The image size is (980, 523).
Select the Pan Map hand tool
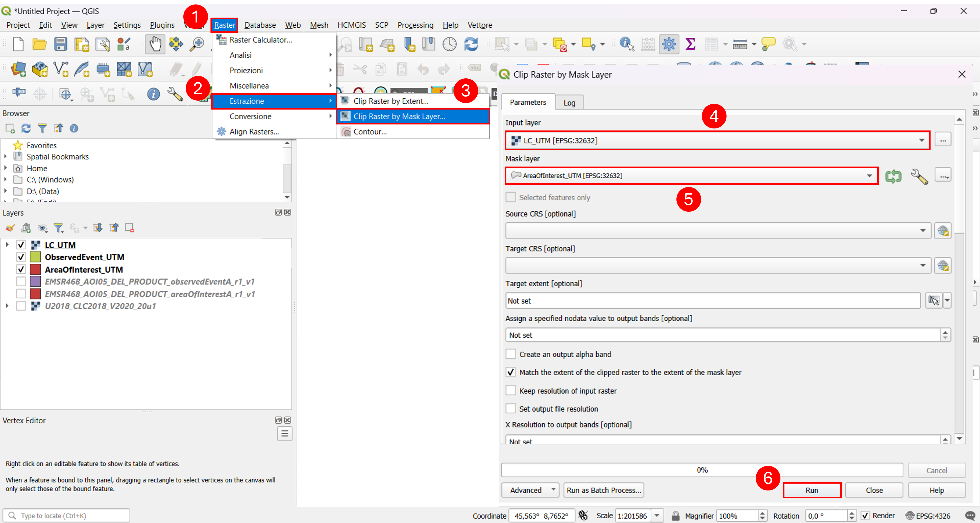tap(155, 44)
